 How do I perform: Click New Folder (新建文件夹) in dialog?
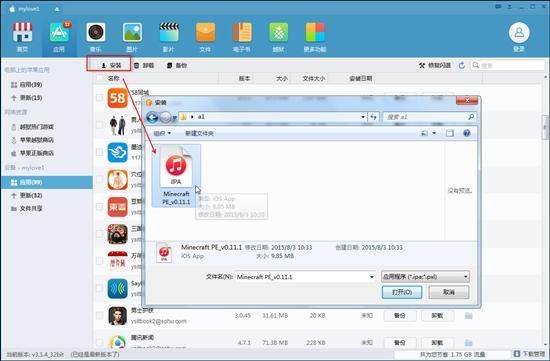tap(199, 133)
